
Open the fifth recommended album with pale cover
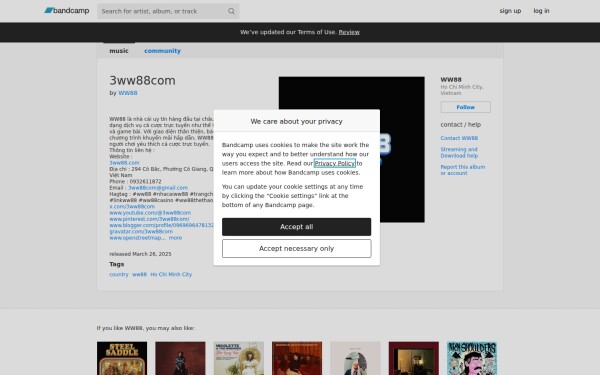tap(355, 358)
